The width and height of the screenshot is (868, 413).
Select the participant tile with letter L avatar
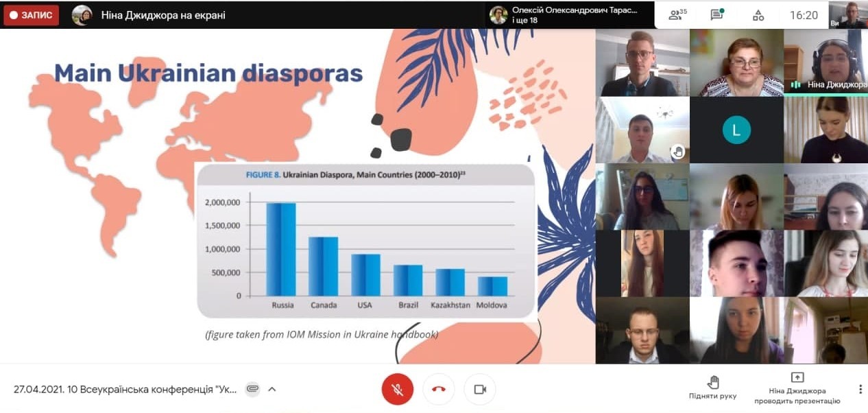pos(736,130)
